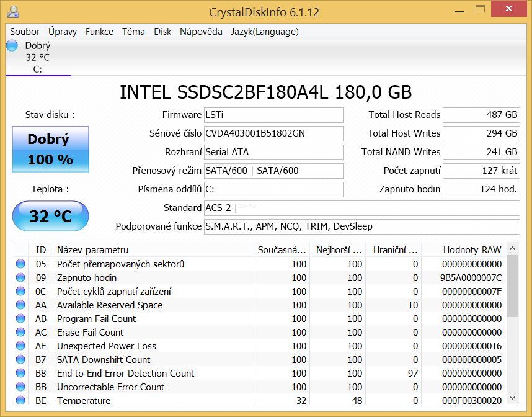The image size is (532, 417).
Task: Open the Téma menu
Action: point(133,32)
